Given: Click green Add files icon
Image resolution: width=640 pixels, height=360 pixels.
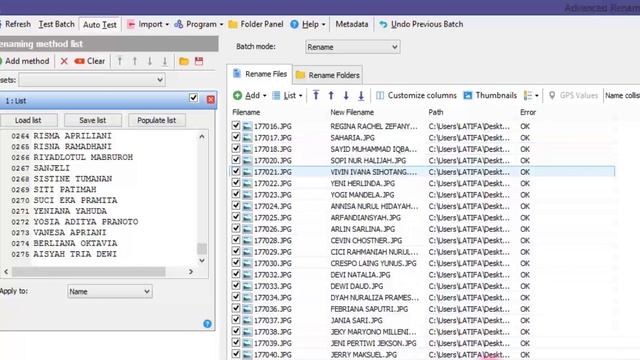Looking at the screenshot, I should 238,96.
